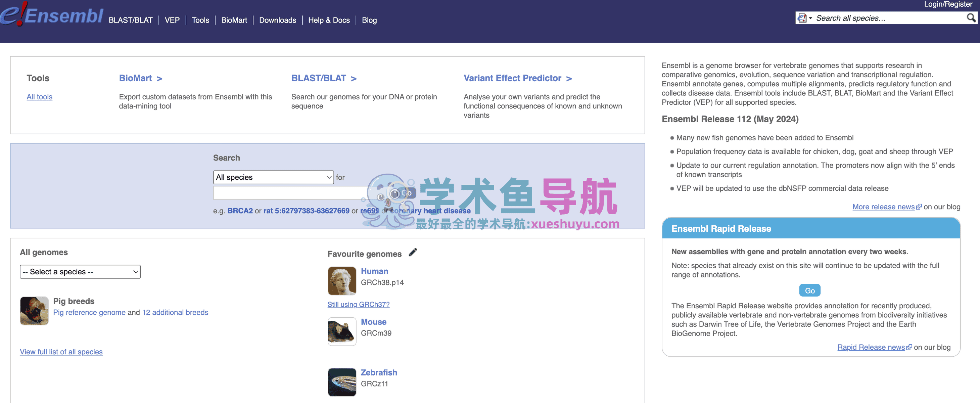Click the Ensembl logo in the header
This screenshot has height=403, width=980.
pos(52,15)
